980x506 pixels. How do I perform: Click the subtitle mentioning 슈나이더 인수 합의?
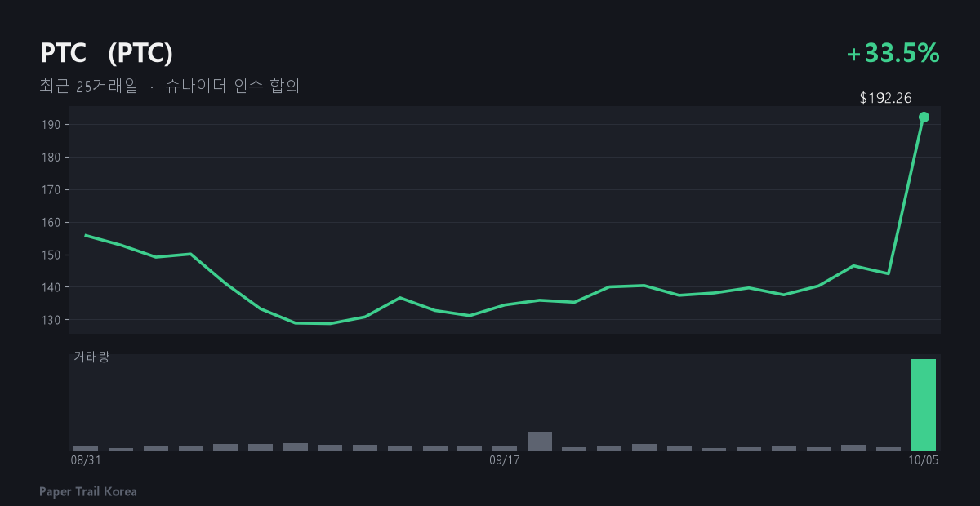pos(170,87)
